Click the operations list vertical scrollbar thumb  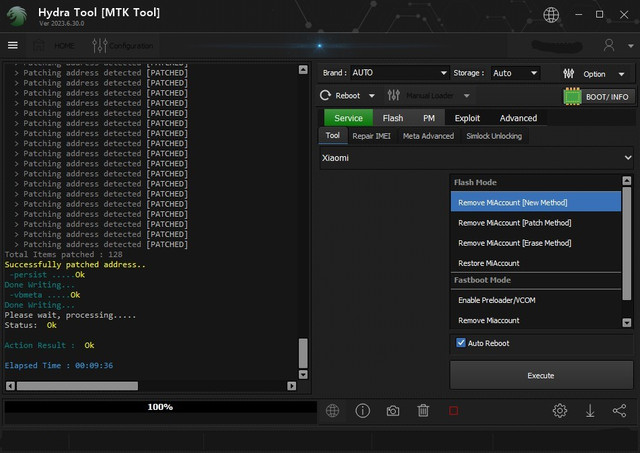(627, 243)
